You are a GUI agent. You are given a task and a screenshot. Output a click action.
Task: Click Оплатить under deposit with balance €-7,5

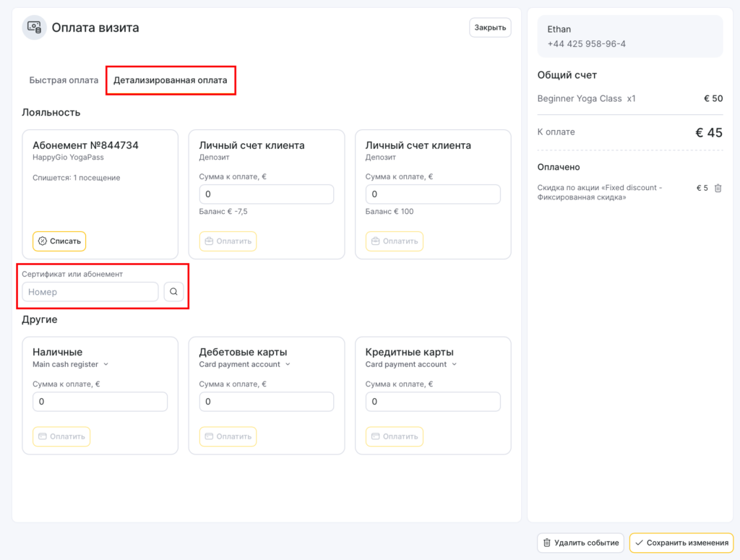coord(228,241)
